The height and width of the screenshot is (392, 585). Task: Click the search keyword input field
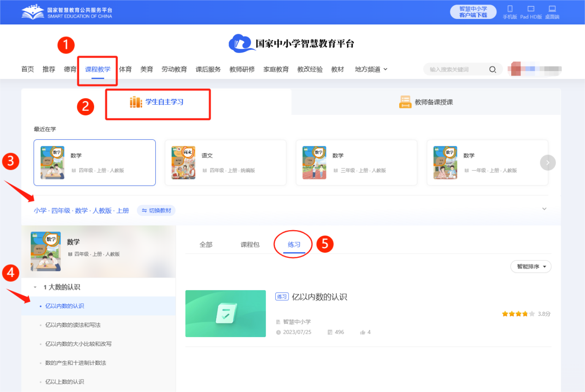click(456, 69)
